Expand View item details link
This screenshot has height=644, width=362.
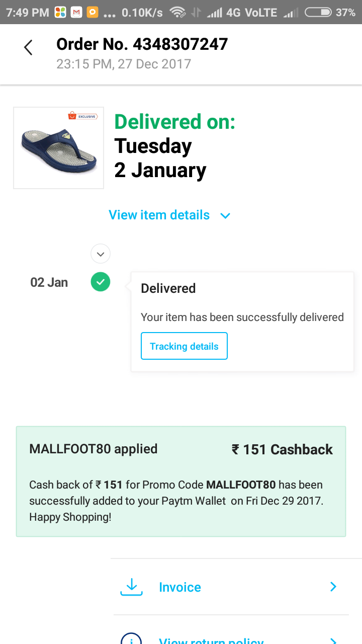[159, 215]
